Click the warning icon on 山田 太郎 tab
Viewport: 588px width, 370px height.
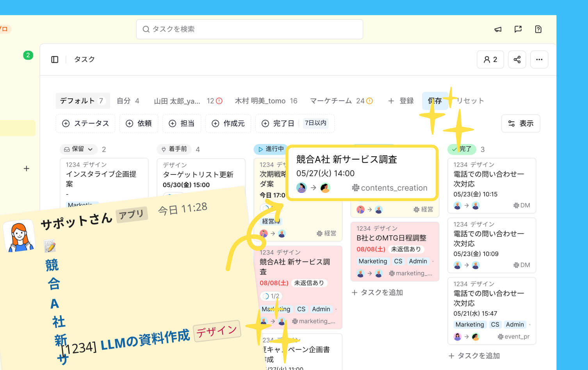(219, 101)
